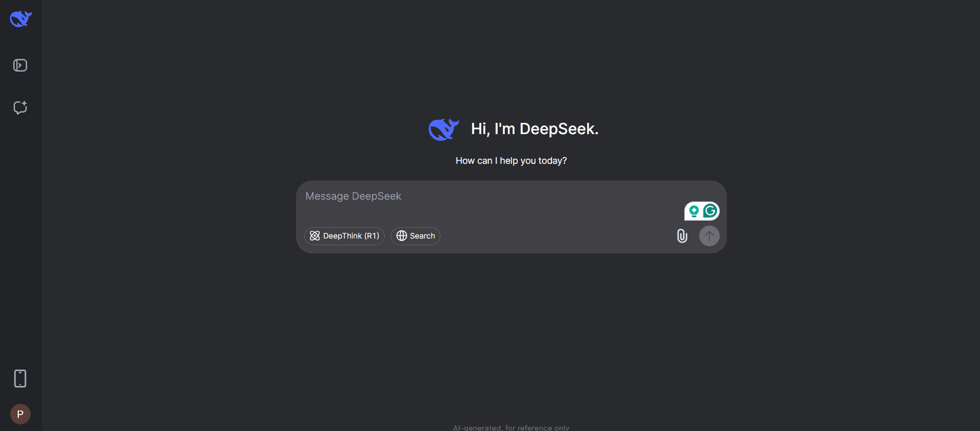Open the collapsed sidebar panel
Viewport: 980px width, 431px height.
[20, 66]
